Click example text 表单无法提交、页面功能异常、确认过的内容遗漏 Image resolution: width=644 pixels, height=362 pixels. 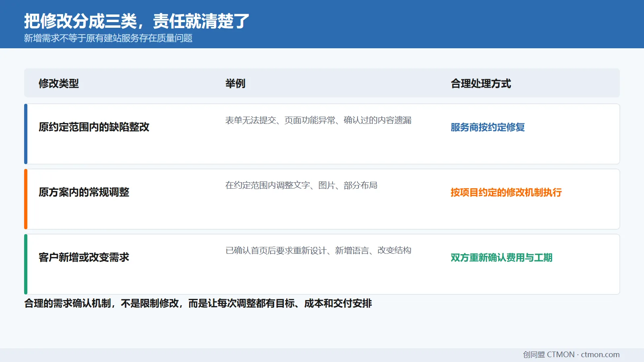pos(318,120)
